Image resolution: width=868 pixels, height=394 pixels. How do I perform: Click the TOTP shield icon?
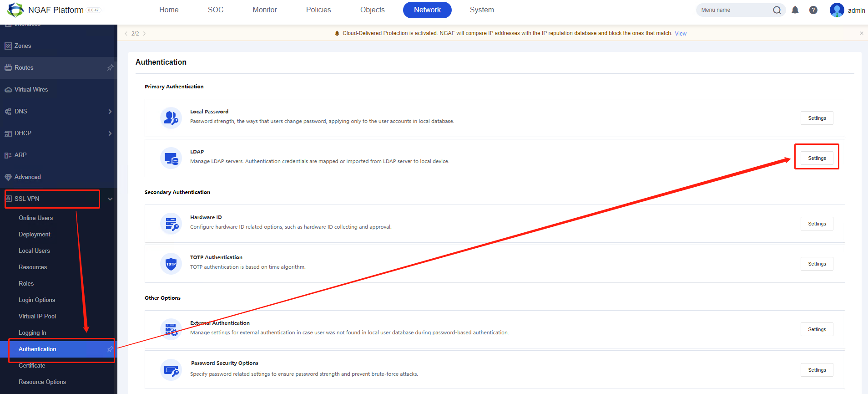[x=171, y=264]
